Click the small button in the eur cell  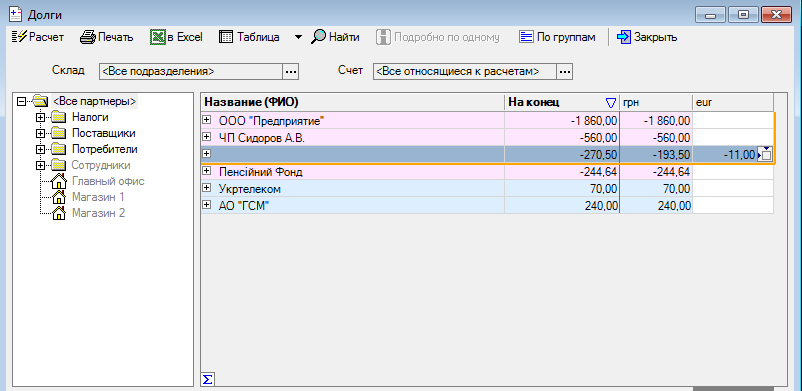tap(765, 154)
